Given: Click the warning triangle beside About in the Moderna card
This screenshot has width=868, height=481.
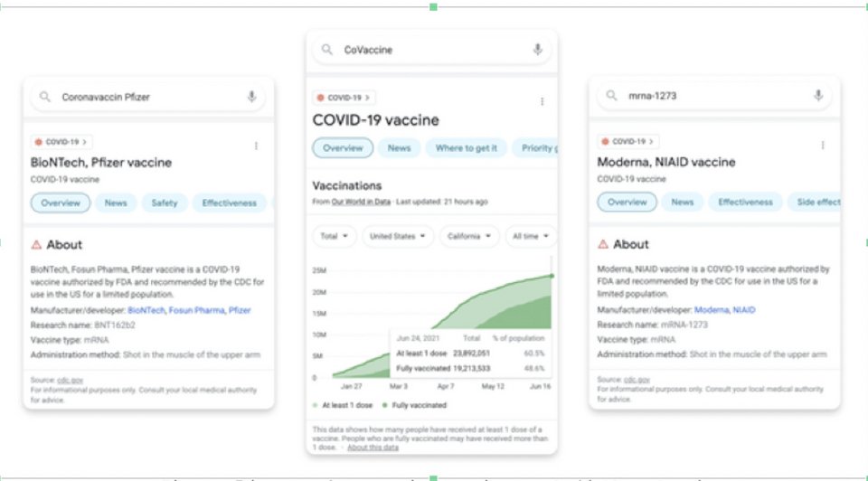Looking at the screenshot, I should tap(603, 243).
